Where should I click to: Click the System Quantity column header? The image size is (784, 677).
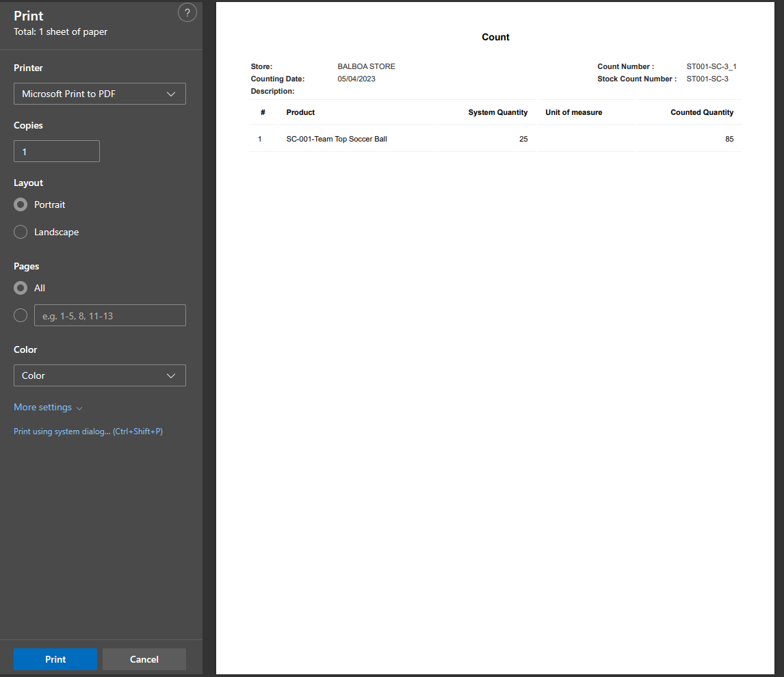[x=497, y=112]
